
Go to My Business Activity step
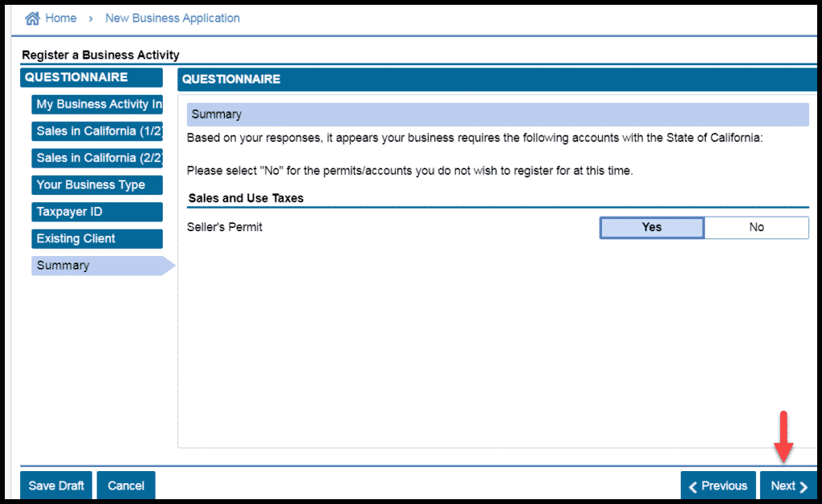98,104
